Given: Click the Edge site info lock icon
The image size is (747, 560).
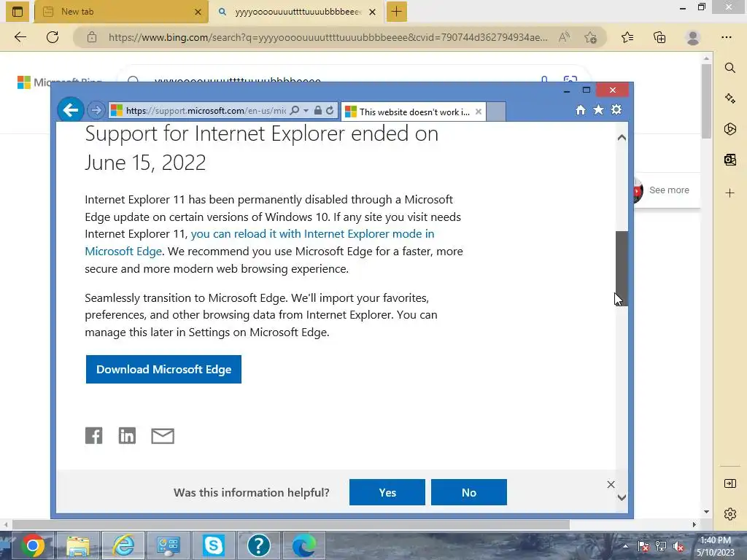Looking at the screenshot, I should coord(92,37).
